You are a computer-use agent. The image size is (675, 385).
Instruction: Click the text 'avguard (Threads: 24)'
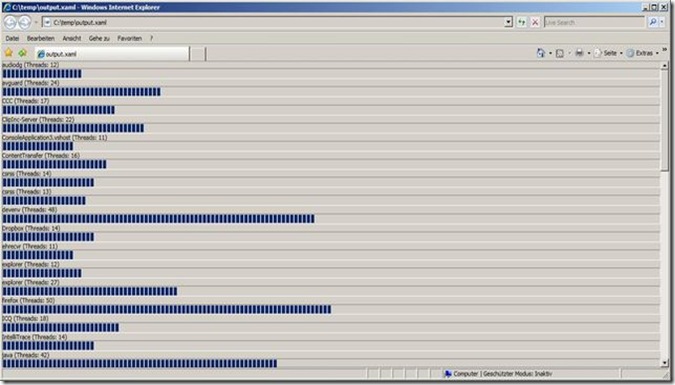point(31,83)
